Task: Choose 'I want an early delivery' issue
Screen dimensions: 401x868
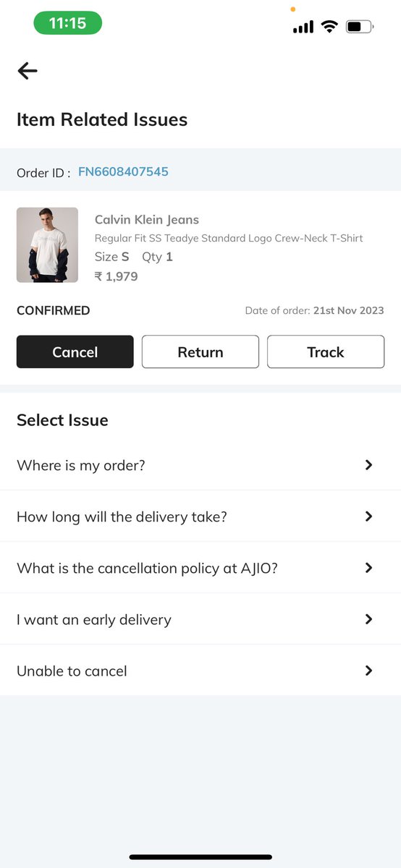Action: click(200, 619)
